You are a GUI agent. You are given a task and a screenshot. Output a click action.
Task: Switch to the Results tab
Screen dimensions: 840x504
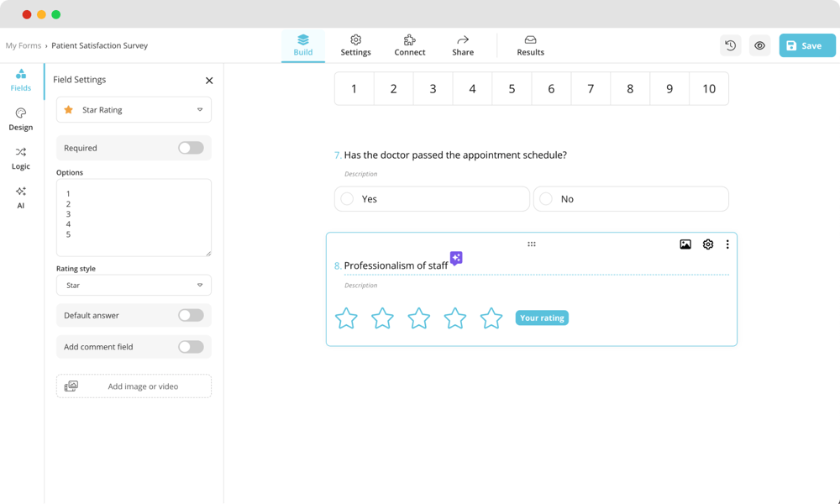coord(529,45)
